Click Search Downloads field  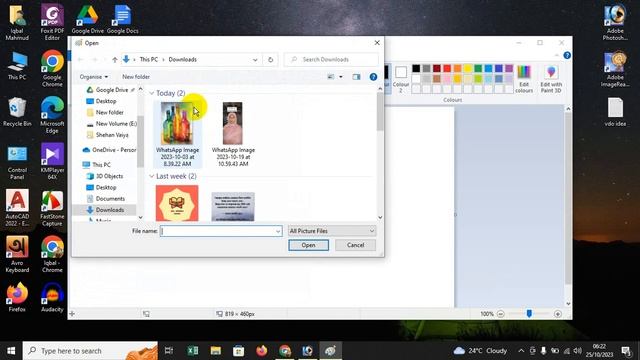[x=331, y=60]
